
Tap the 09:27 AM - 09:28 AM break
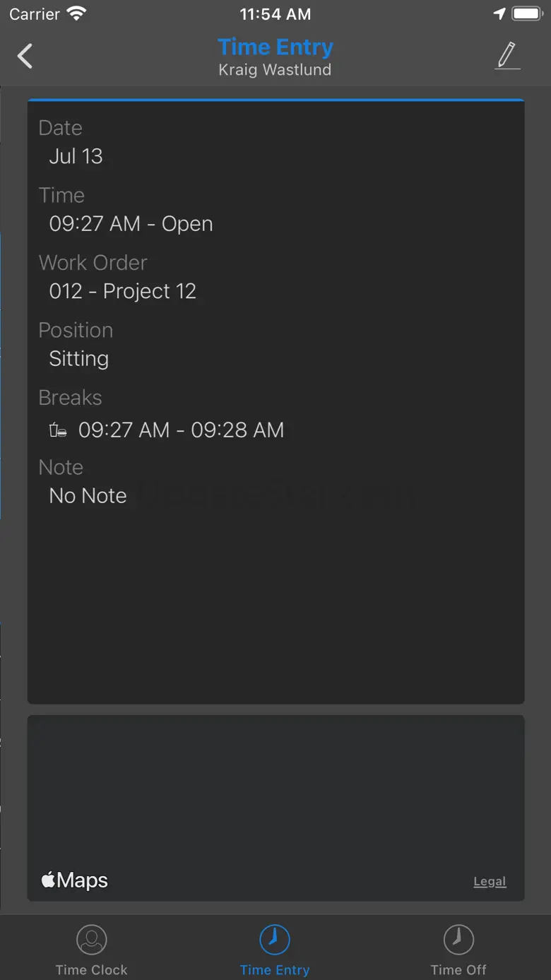coord(181,430)
